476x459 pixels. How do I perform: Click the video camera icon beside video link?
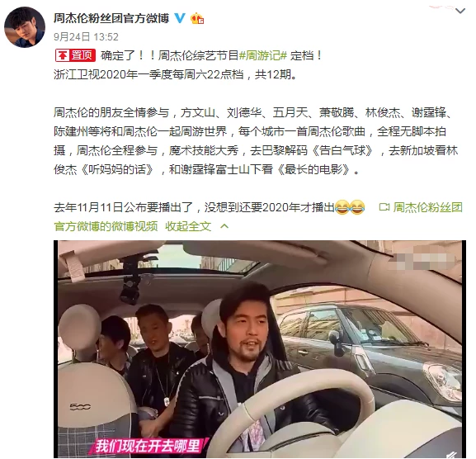point(384,207)
